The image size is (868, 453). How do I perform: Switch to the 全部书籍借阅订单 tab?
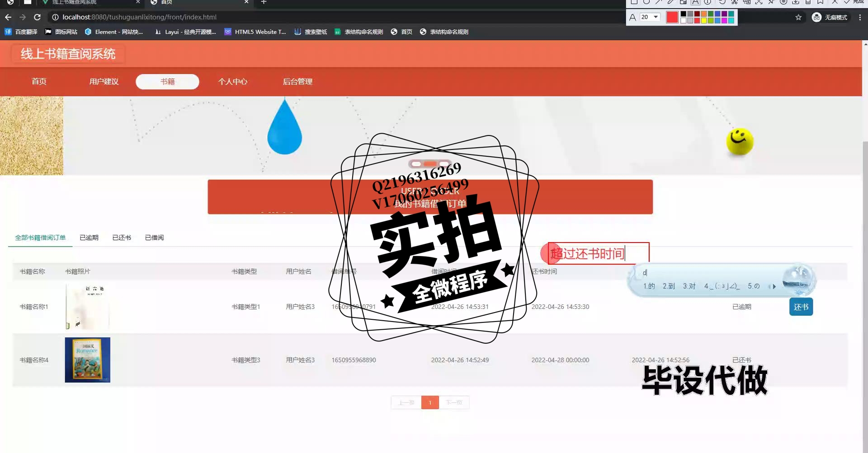[x=40, y=238]
